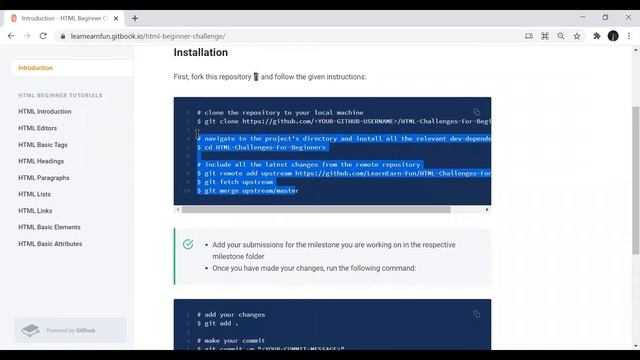Click the page scroll-up arrow
The width and height of the screenshot is (640, 360).
[x=636, y=50]
